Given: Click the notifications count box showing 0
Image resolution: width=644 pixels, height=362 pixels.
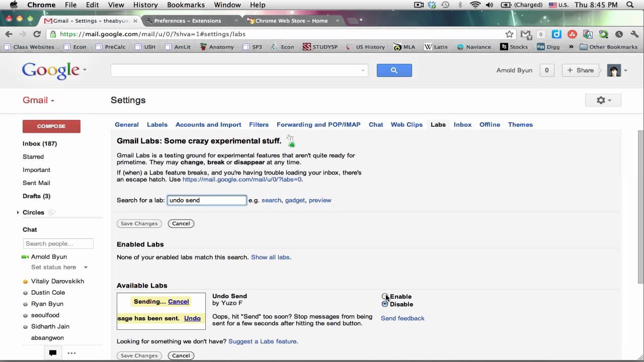Looking at the screenshot, I should pyautogui.click(x=547, y=70).
